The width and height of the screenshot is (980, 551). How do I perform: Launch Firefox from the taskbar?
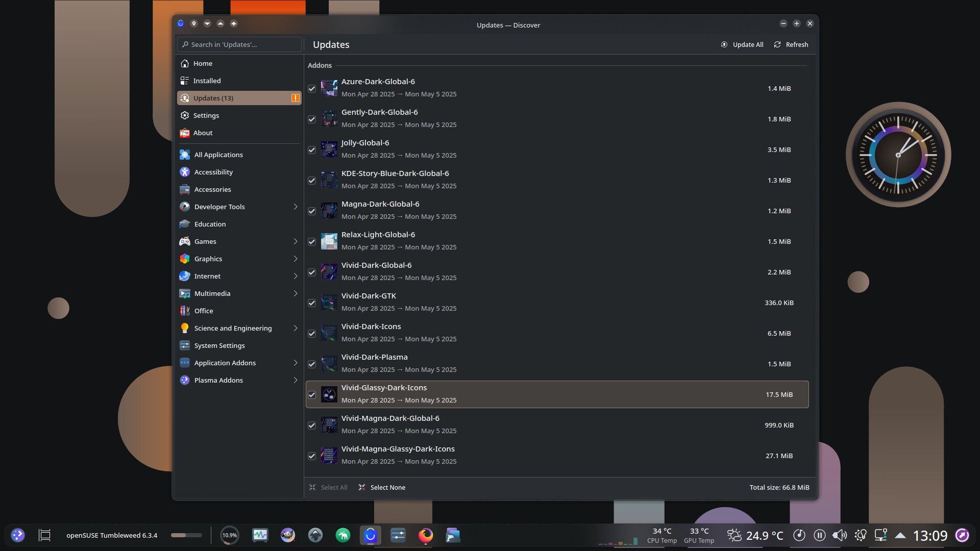click(426, 535)
